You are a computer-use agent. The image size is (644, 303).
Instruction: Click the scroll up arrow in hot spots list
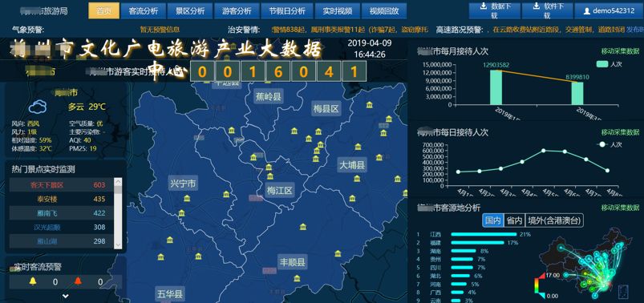[118, 181]
